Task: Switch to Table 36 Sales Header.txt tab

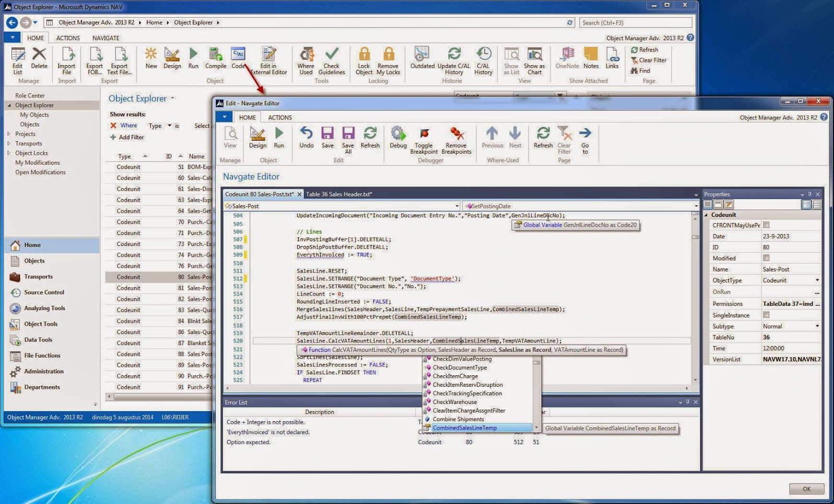Action: (x=339, y=194)
